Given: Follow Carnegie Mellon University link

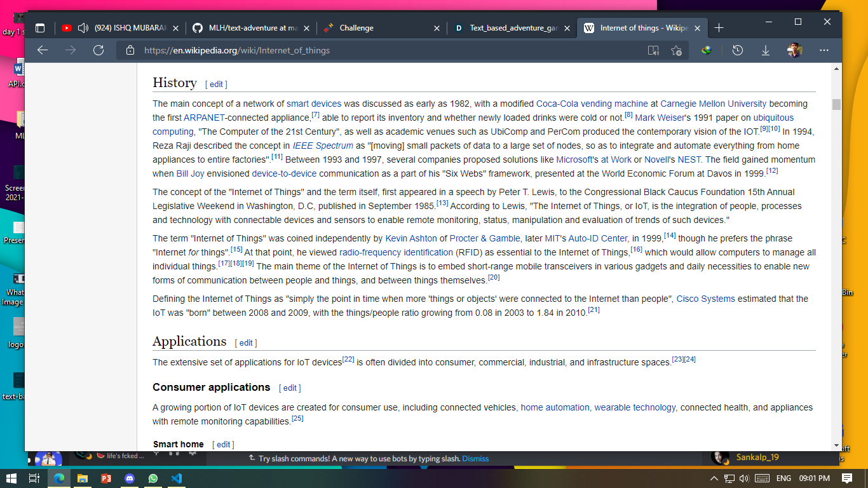Looking at the screenshot, I should click(x=714, y=104).
